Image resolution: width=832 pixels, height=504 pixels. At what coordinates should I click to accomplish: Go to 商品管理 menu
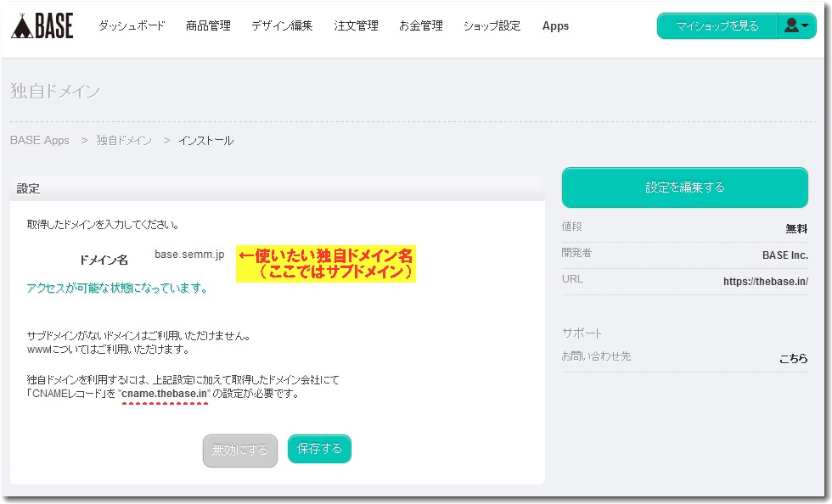(208, 25)
